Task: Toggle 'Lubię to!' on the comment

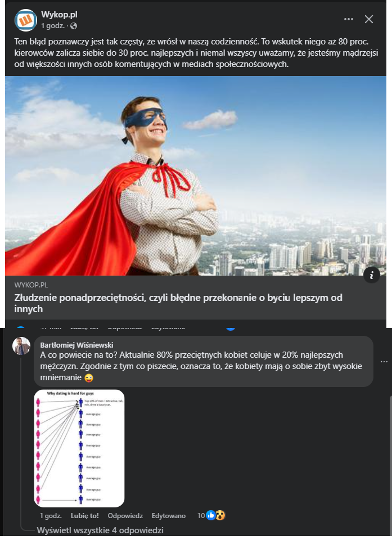Action: click(x=85, y=515)
